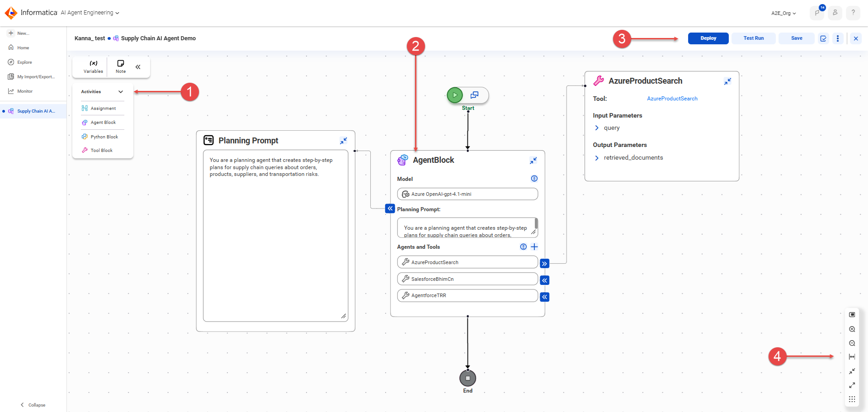868x412 pixels.
Task: Click the green Start play button
Action: [455, 95]
